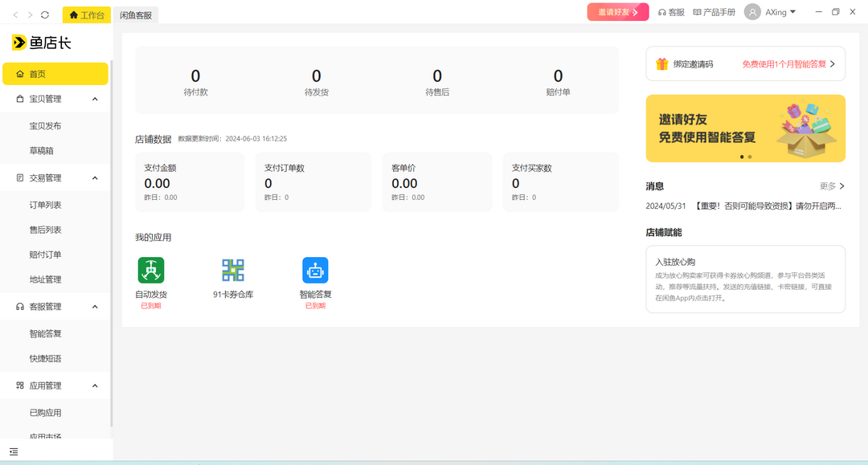Open the 自动发货 app icon
Viewport: 868px width, 465px height.
coord(151,270)
